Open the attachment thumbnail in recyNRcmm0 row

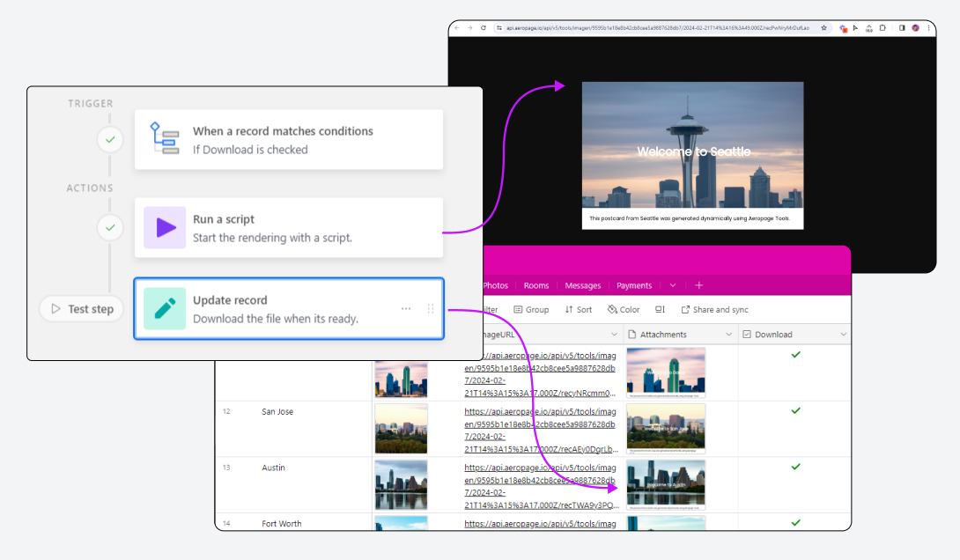click(666, 372)
